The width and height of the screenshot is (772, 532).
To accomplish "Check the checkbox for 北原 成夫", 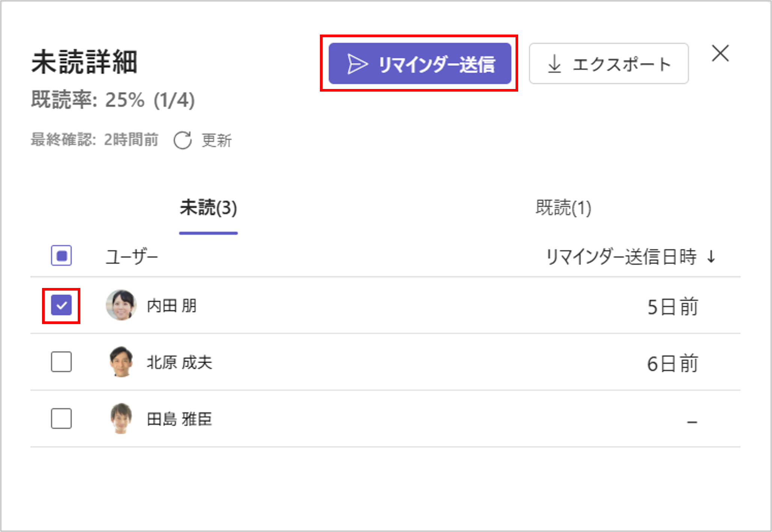I will point(61,362).
